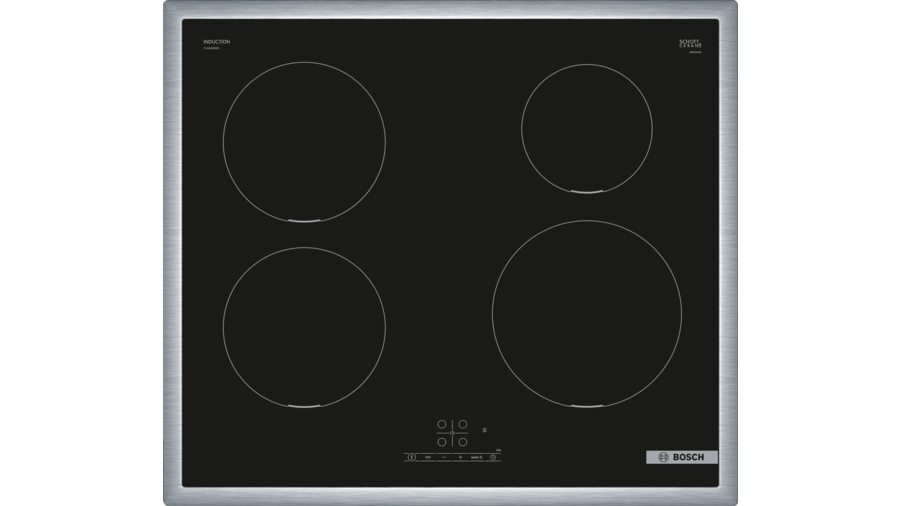Select the bottom-left zone selector circle

[442, 441]
